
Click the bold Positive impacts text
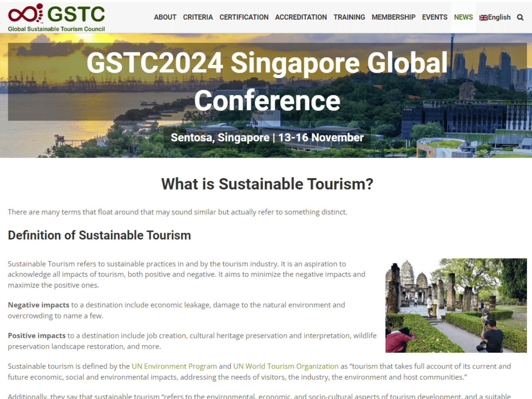click(x=37, y=336)
